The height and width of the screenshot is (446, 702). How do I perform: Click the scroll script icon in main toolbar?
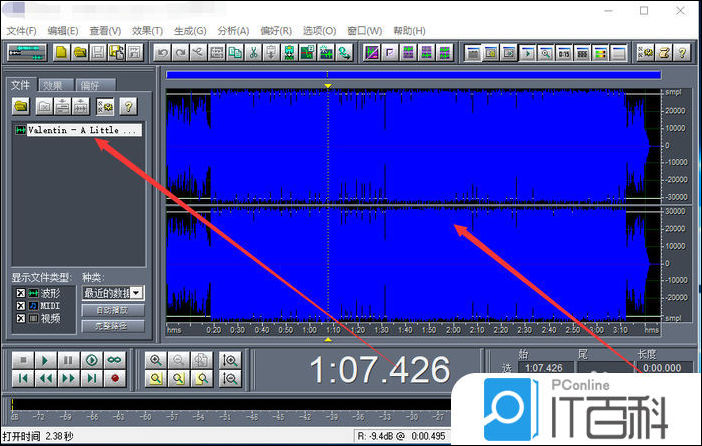(664, 53)
